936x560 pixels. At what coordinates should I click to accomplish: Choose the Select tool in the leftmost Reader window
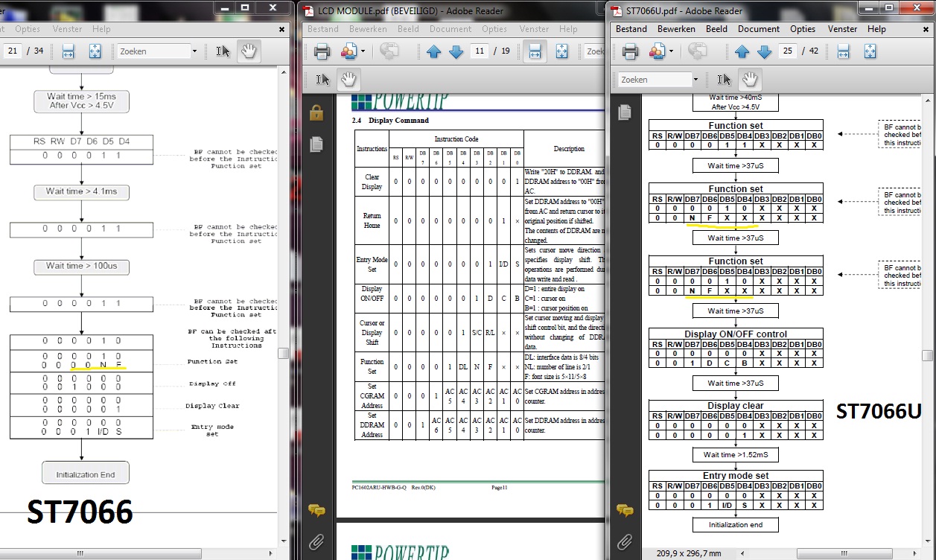[x=223, y=51]
